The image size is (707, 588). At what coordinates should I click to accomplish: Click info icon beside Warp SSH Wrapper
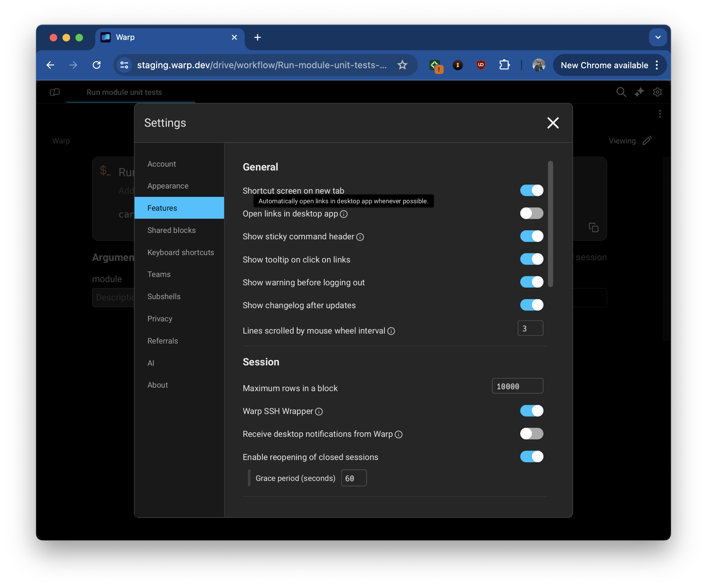tap(318, 412)
